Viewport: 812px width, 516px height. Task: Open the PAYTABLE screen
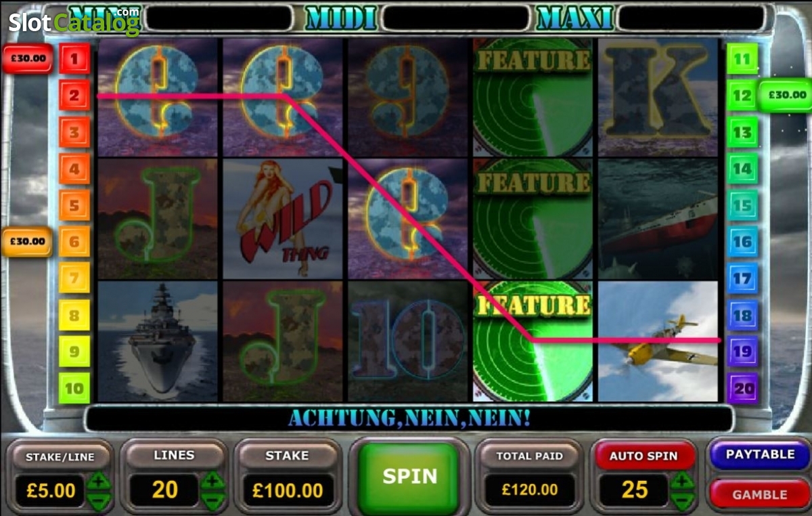click(759, 454)
